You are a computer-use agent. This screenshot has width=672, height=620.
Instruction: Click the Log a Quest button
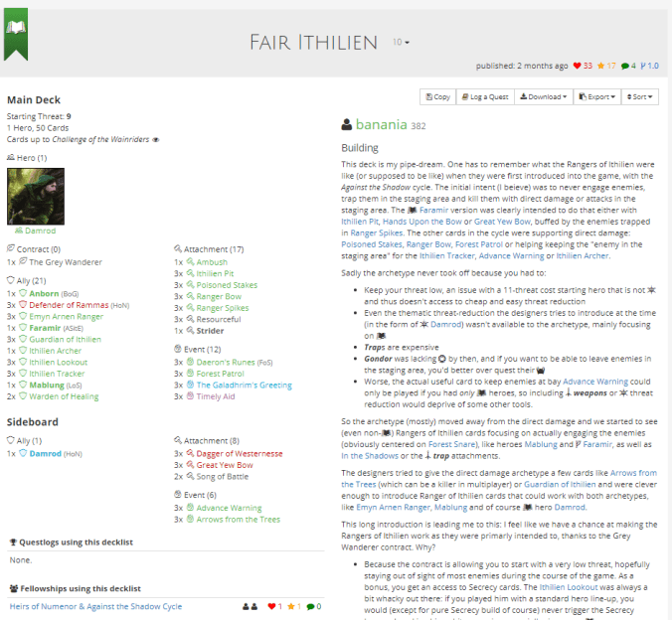[485, 96]
